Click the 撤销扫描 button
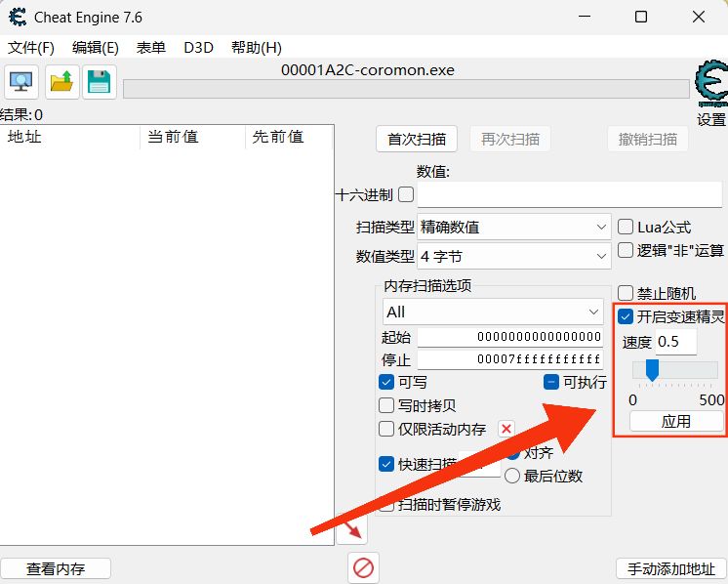 pos(648,139)
